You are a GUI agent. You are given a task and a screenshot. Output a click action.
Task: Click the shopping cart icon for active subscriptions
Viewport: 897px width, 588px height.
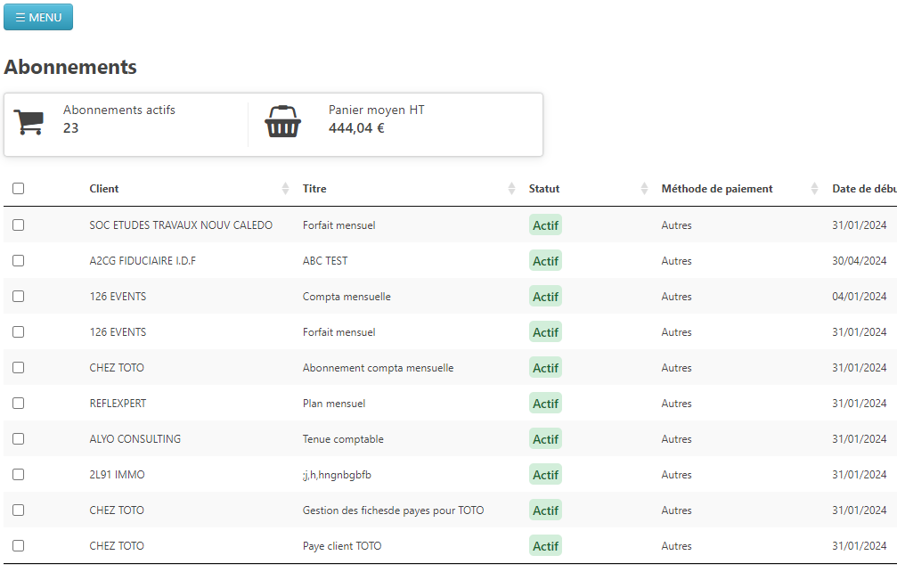(x=29, y=122)
